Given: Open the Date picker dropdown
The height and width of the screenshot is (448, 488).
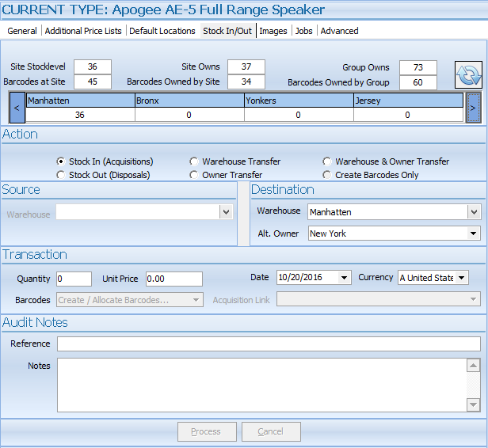Looking at the screenshot, I should click(344, 278).
